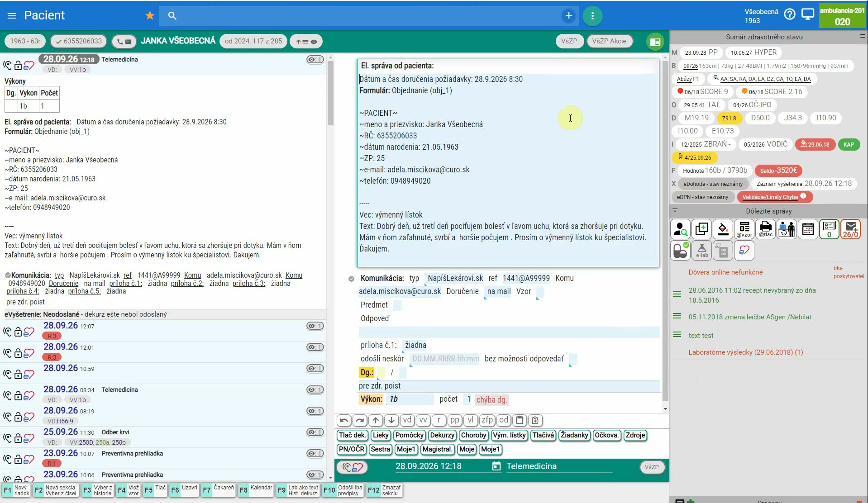Viewport: 868px width, 503px height.
Task: Open the waiting room queue icon
Action: point(787,229)
